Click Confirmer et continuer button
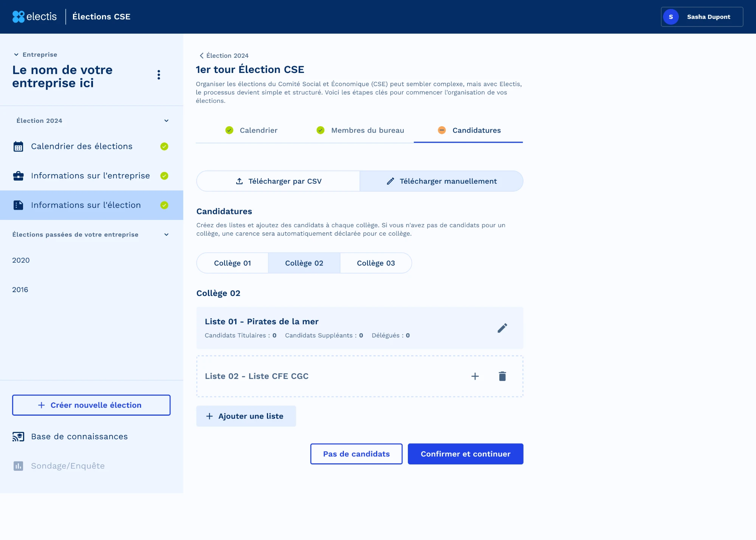The height and width of the screenshot is (540, 756). click(466, 454)
